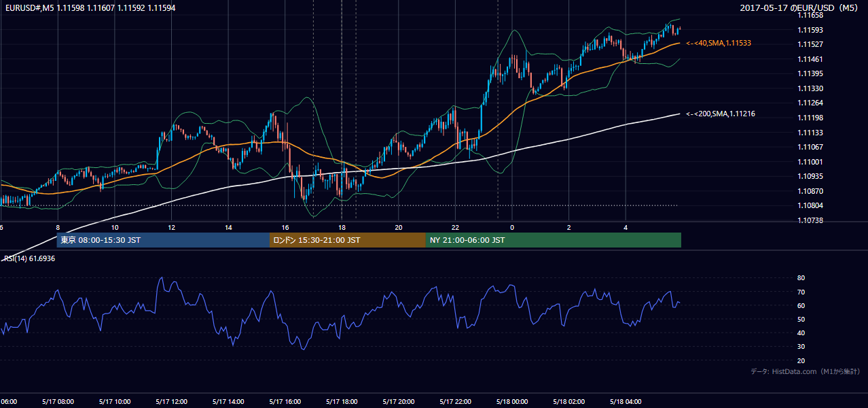Click the 5/17 22:00 date label
The width and height of the screenshot is (868, 408).
(x=455, y=402)
